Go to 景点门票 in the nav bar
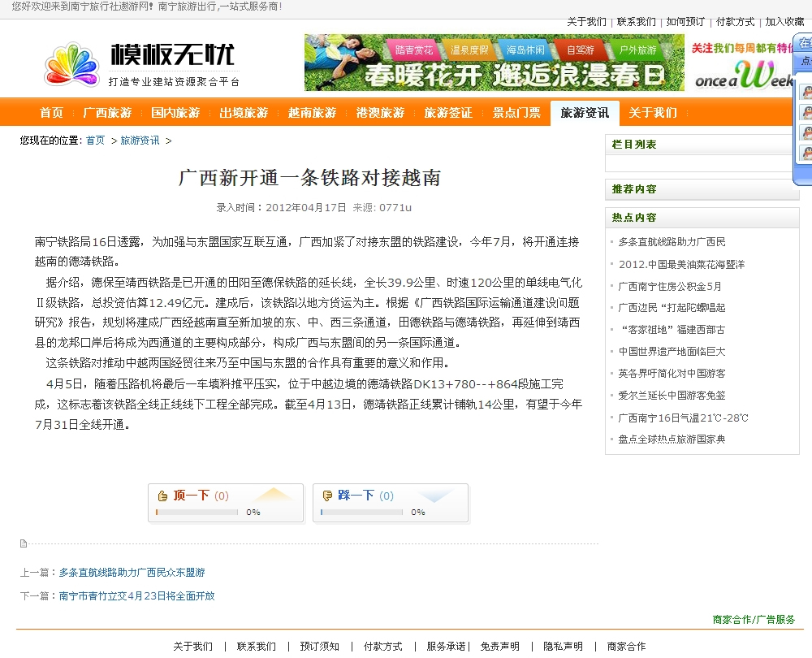This screenshot has width=812, height=658. click(x=516, y=113)
